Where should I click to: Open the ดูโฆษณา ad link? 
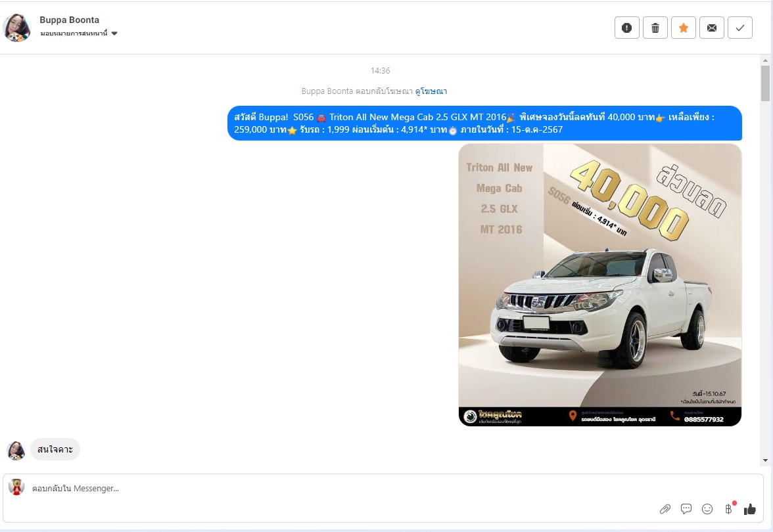[431, 91]
